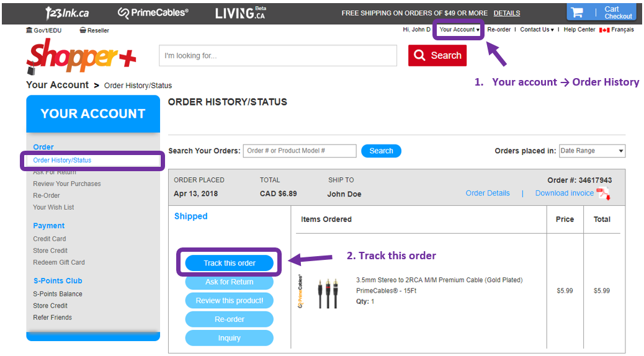Open the 123Ink.ca logo link

click(67, 13)
